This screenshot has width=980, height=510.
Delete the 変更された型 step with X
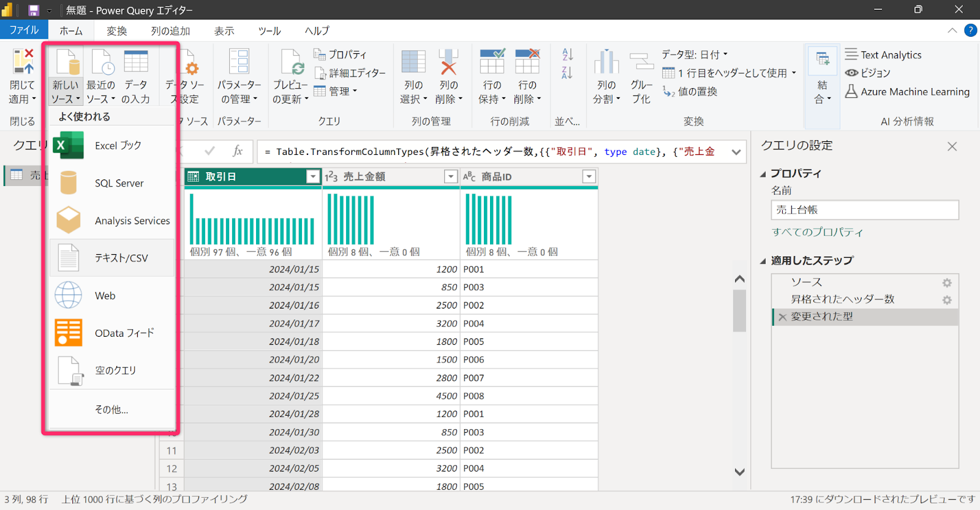pos(782,317)
